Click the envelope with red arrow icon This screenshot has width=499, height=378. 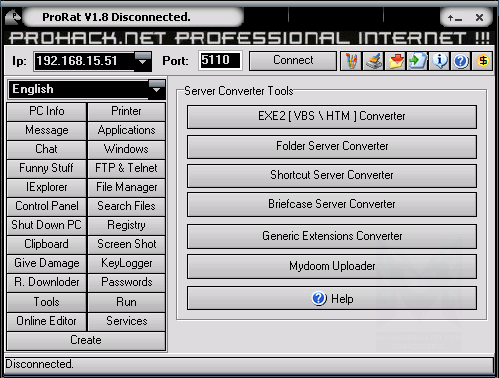click(395, 61)
